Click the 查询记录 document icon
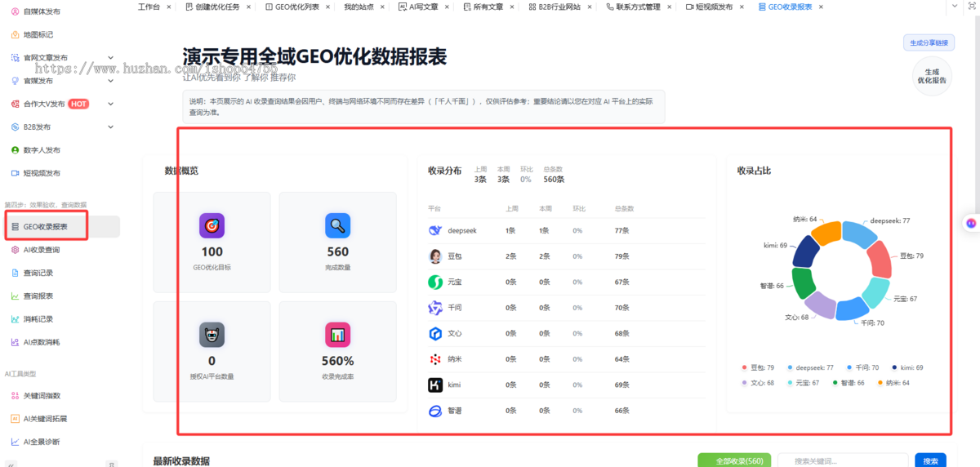The height and width of the screenshot is (467, 980). tap(16, 273)
